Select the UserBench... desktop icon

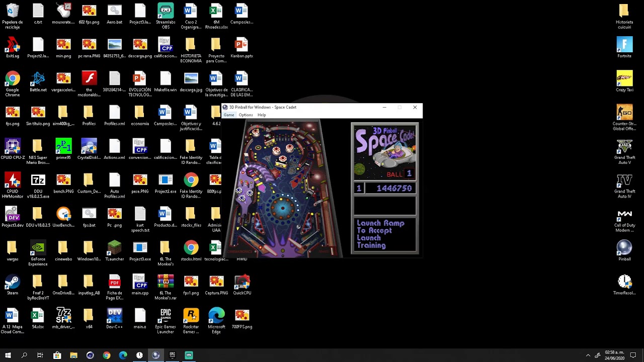(63, 217)
